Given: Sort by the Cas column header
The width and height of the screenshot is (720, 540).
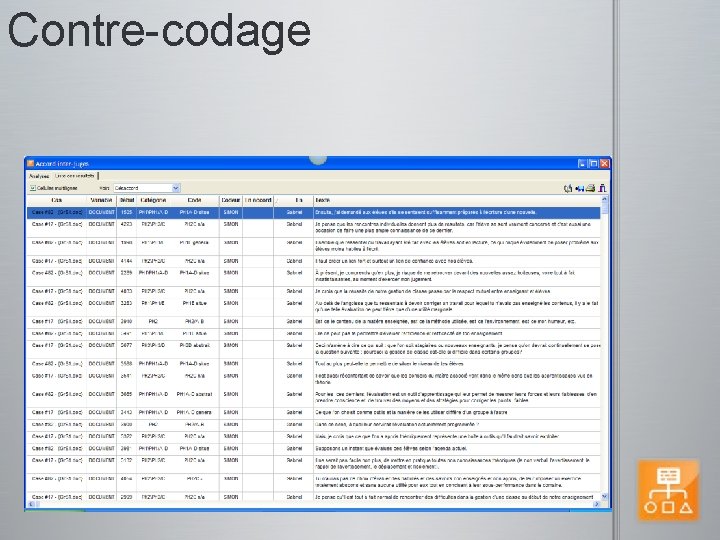Looking at the screenshot, I should pyautogui.click(x=56, y=201).
